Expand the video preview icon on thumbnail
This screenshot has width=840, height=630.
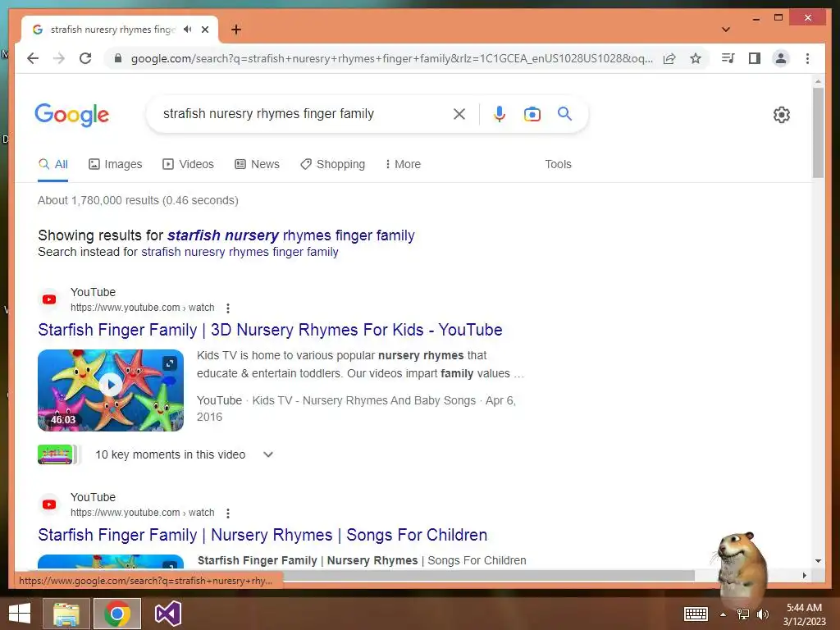tap(170, 363)
